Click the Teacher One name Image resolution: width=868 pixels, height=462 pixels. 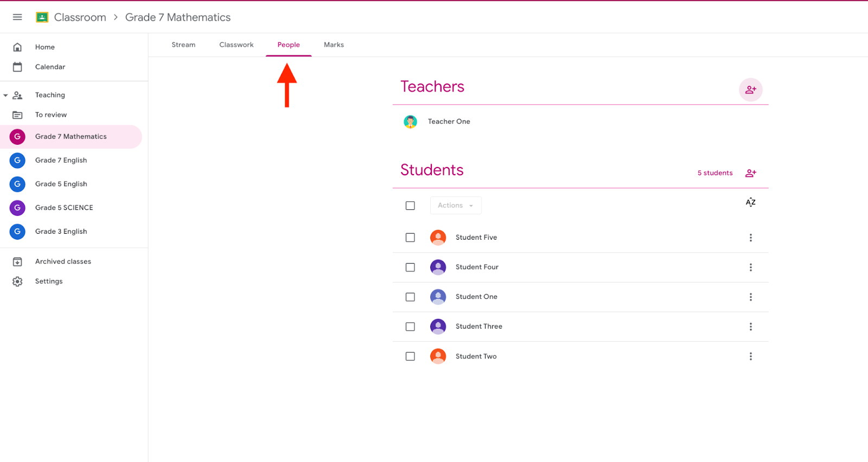(x=449, y=121)
